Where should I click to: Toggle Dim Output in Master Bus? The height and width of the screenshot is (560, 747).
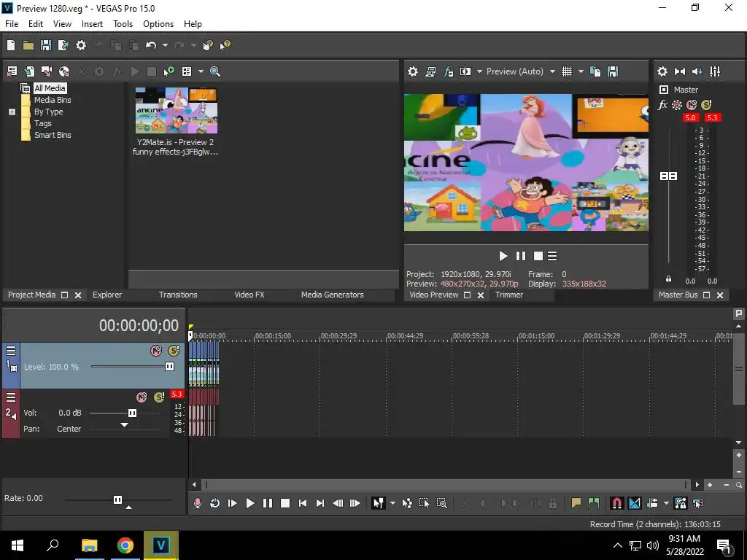697,71
